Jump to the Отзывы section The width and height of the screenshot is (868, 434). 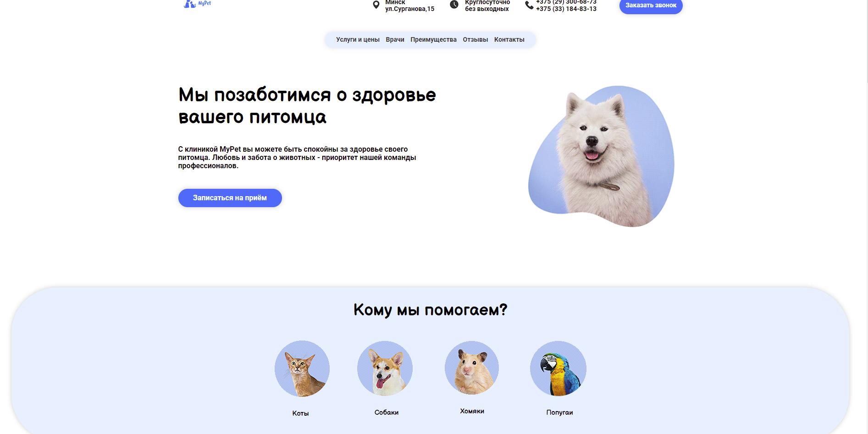click(475, 40)
